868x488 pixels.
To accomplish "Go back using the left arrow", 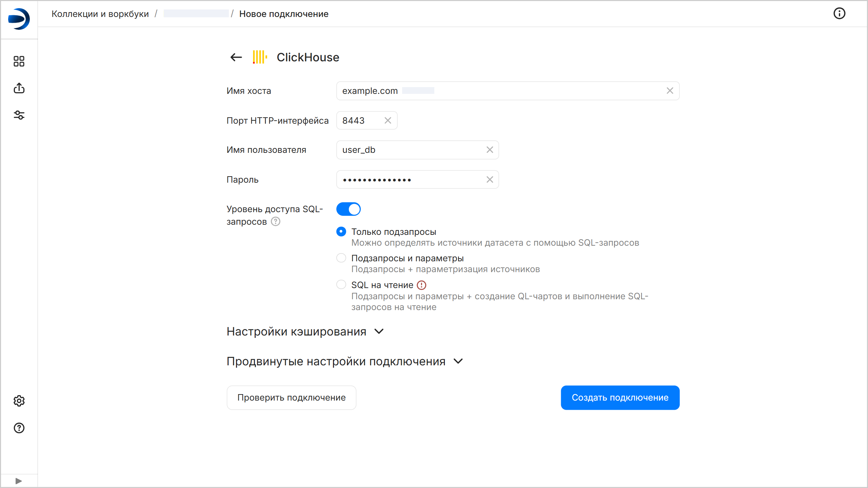I will tap(236, 57).
